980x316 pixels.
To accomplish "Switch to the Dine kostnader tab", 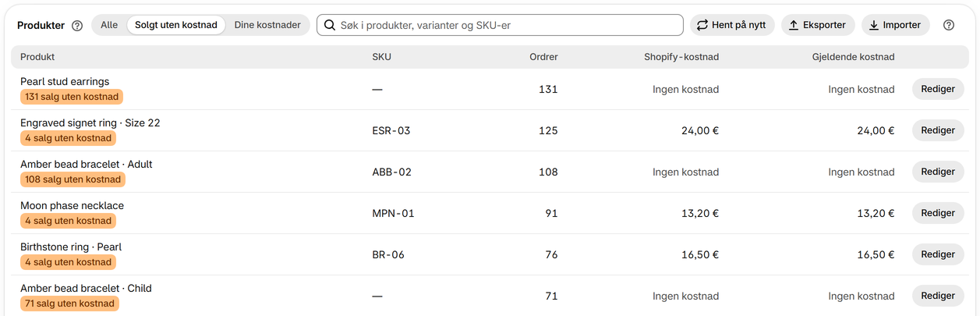I will (x=267, y=25).
